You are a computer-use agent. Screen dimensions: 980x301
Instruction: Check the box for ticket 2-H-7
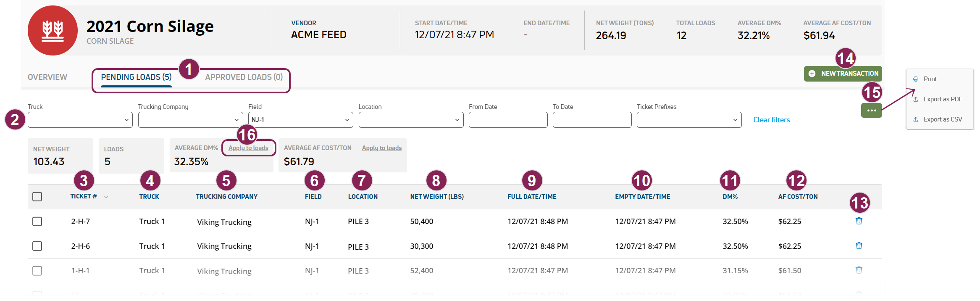tap(37, 222)
